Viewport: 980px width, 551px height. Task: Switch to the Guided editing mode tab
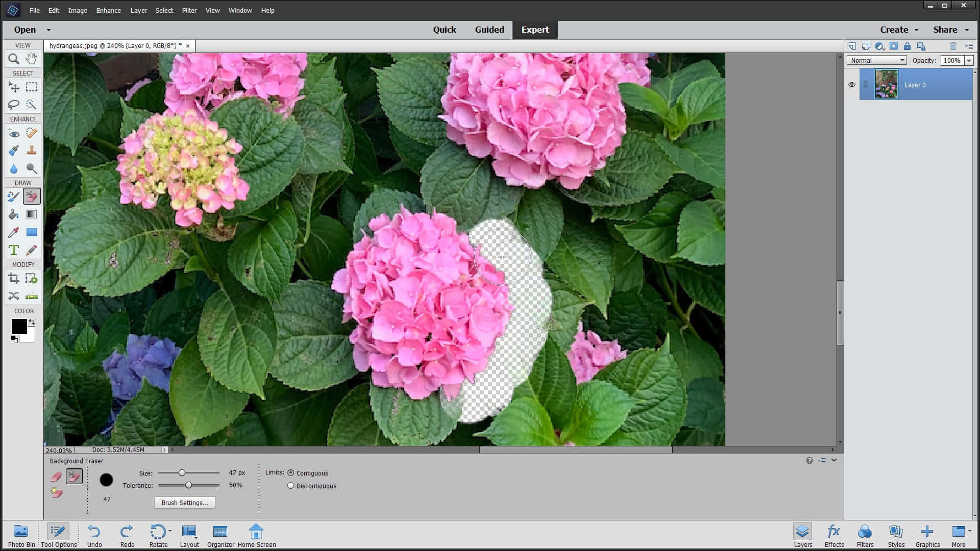[489, 29]
